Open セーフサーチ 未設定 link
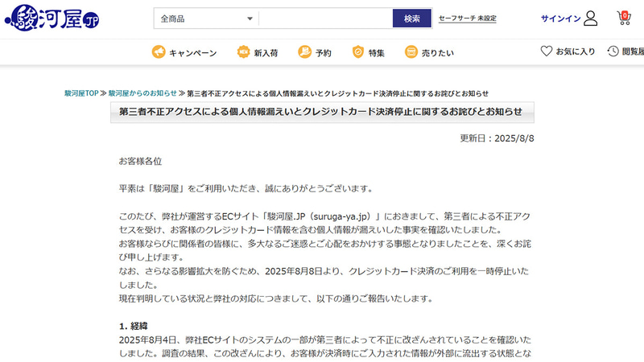 [x=468, y=19]
